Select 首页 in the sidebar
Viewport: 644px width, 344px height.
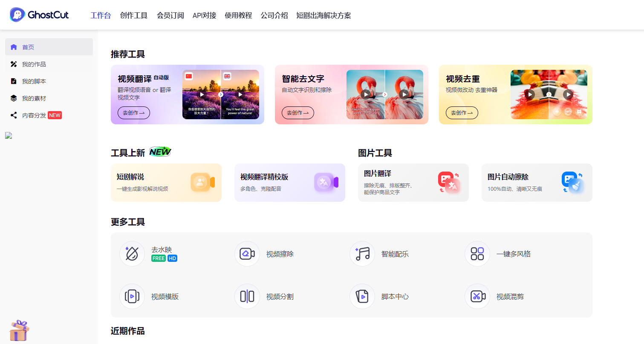click(49, 47)
